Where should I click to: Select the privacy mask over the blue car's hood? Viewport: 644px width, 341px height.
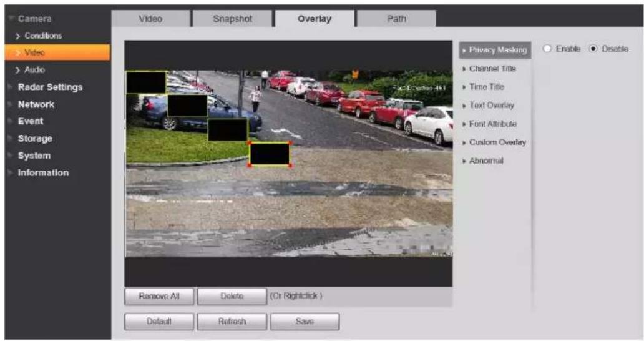point(228,130)
